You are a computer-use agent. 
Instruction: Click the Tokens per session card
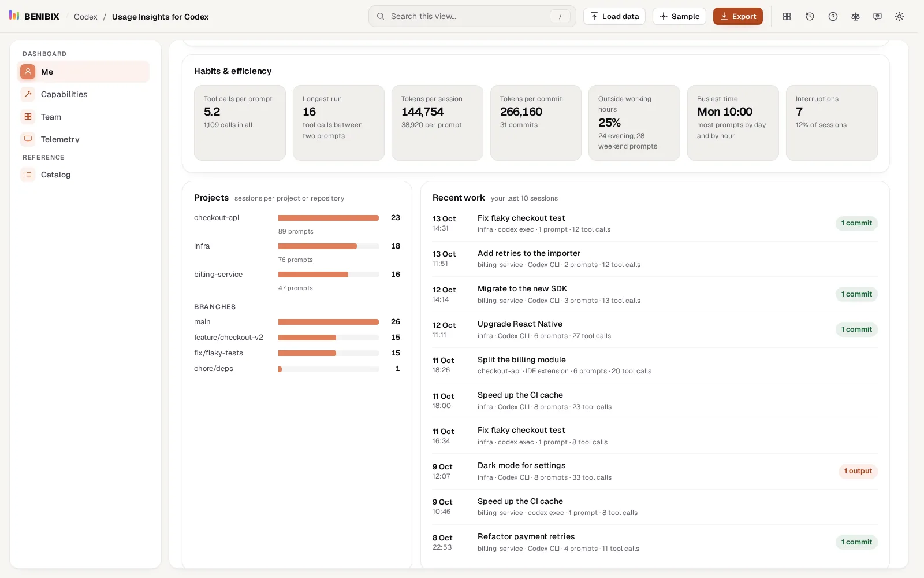point(437,123)
